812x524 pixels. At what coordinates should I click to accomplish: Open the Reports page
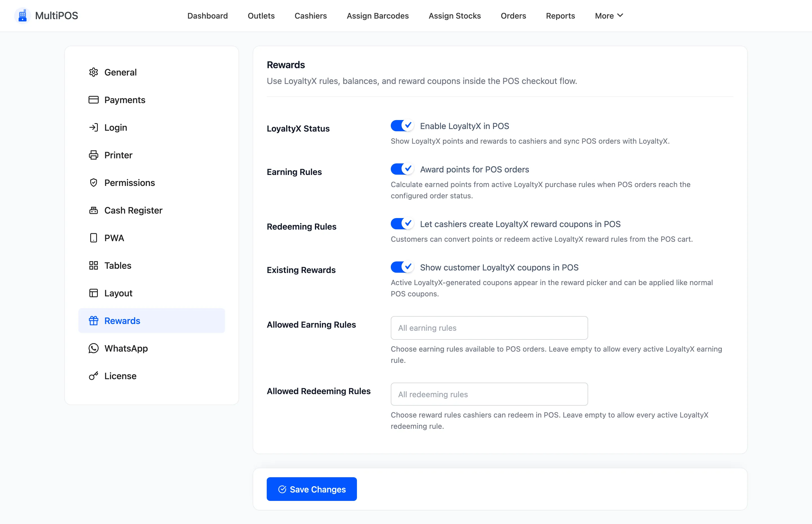(x=561, y=16)
